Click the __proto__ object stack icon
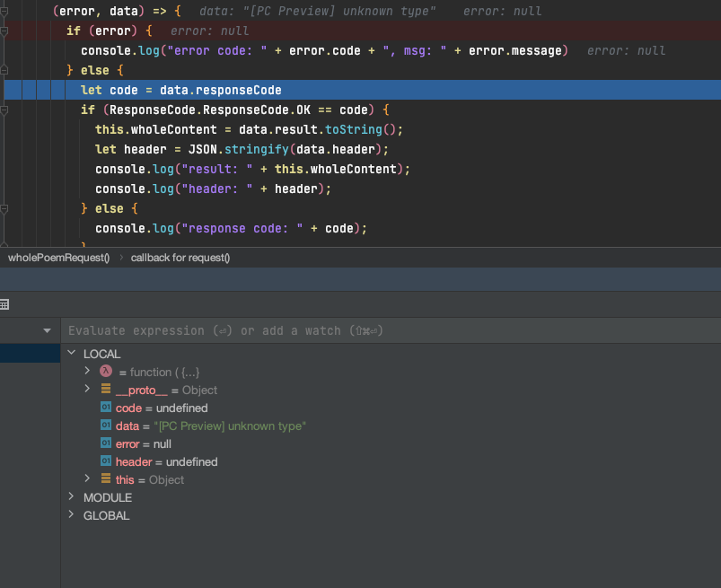Screen dimensions: 721x588 click(106, 389)
